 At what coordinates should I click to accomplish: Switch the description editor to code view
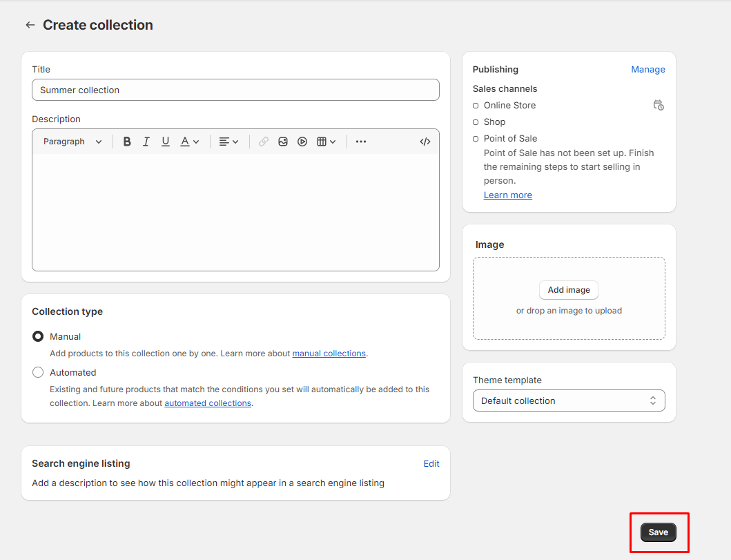point(425,141)
